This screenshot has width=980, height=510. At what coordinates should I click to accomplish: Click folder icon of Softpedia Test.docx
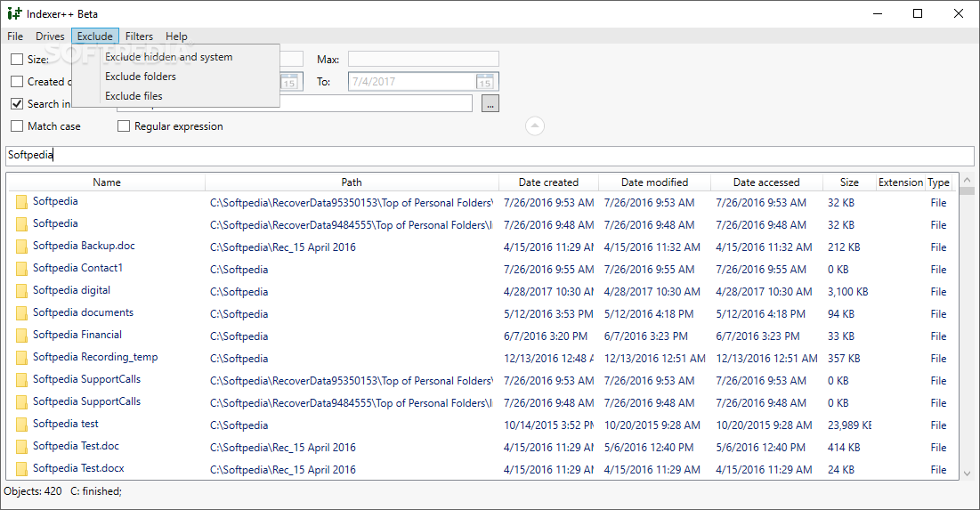tap(22, 469)
